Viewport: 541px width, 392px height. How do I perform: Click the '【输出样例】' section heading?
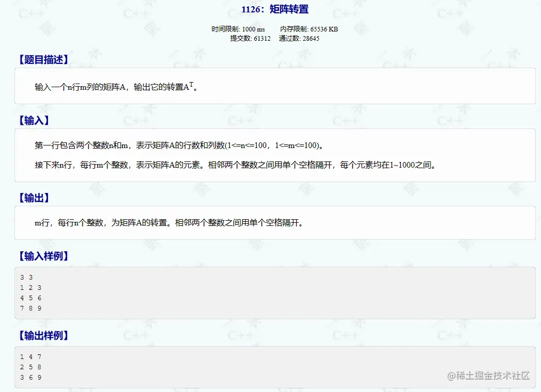pos(43,335)
